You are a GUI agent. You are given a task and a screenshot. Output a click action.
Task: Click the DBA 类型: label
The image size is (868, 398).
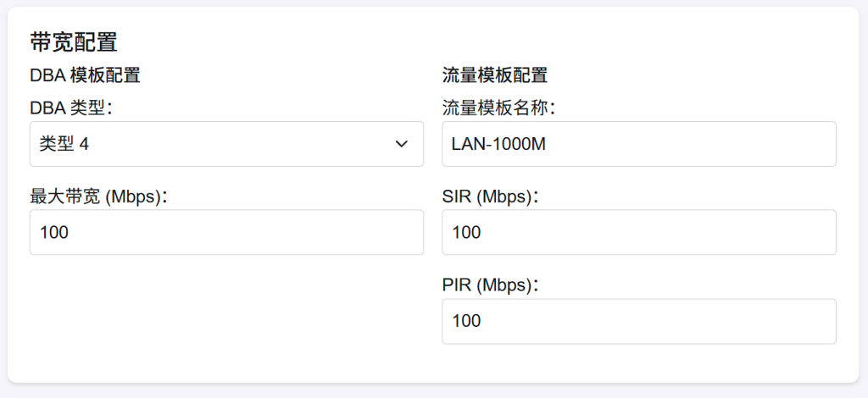pyautogui.click(x=71, y=108)
